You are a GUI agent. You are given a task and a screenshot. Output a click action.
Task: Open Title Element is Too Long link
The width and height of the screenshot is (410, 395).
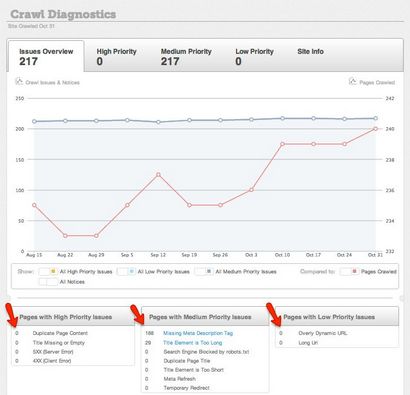point(193,342)
